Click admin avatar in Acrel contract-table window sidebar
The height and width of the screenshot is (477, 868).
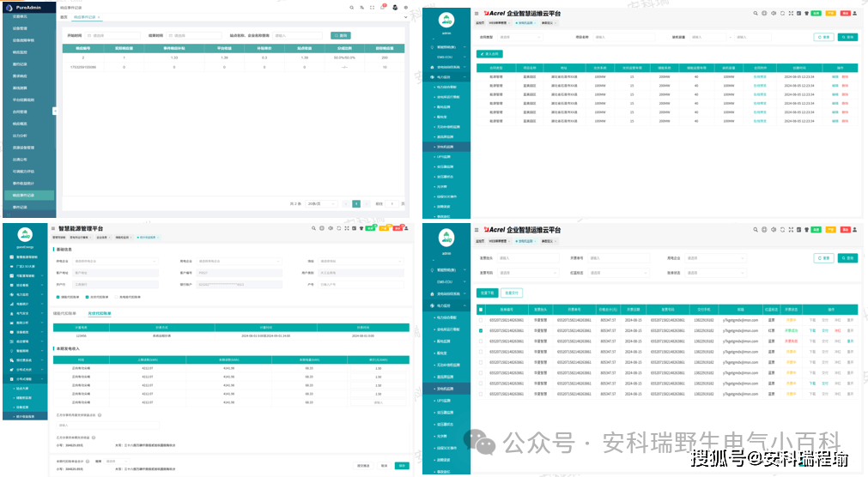coord(446,21)
